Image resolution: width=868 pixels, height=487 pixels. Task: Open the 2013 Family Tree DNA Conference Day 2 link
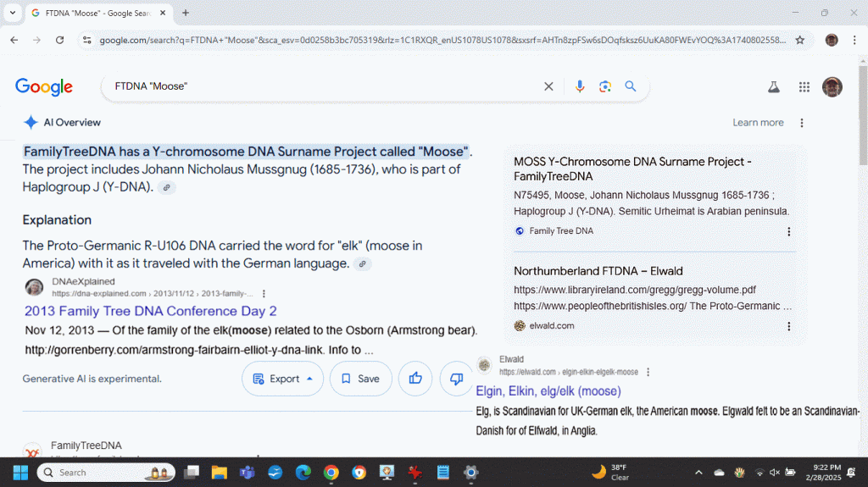[x=151, y=311]
